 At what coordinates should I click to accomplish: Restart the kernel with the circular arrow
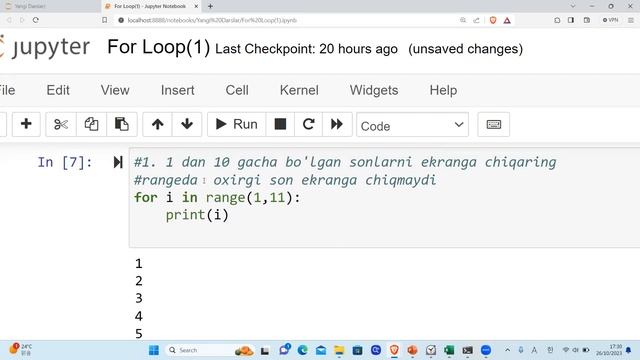308,124
